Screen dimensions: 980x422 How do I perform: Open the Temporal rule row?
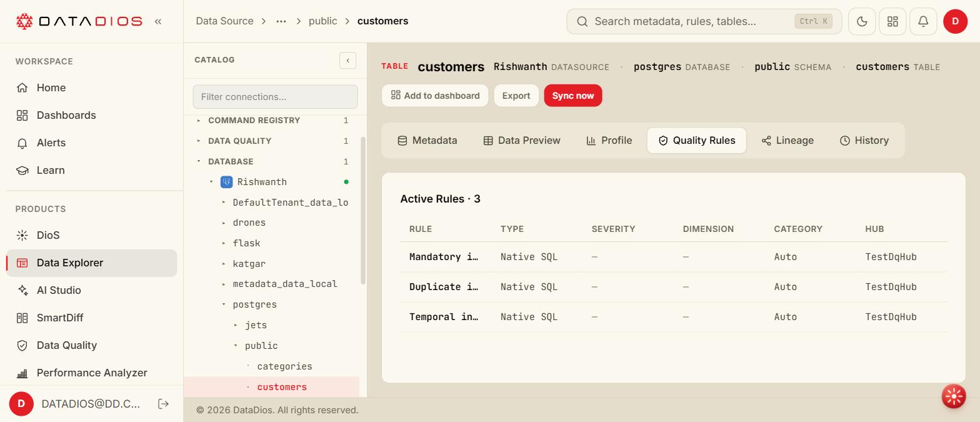[674, 317]
